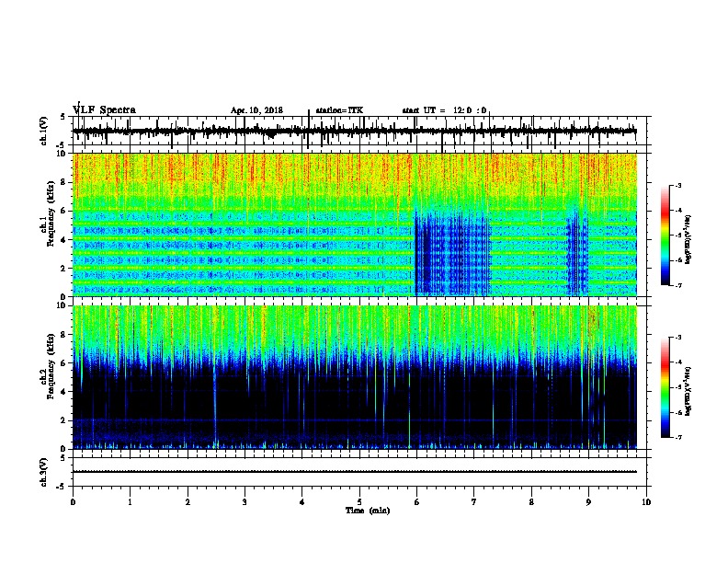Click the "ch.3(V)" waveform axis label

pyautogui.click(x=44, y=472)
